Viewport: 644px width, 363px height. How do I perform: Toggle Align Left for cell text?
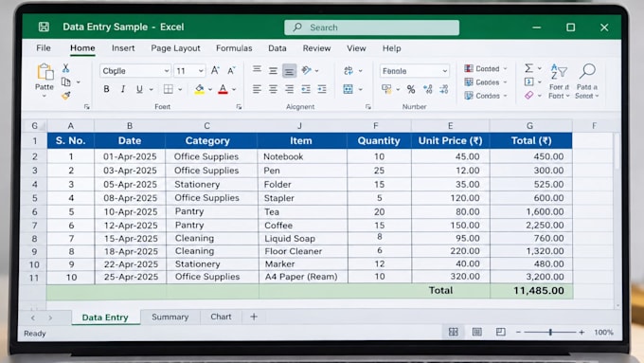pos(257,89)
